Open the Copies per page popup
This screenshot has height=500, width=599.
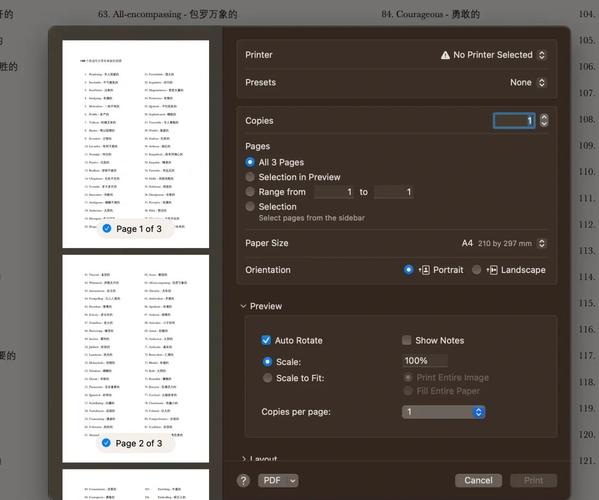coord(444,412)
